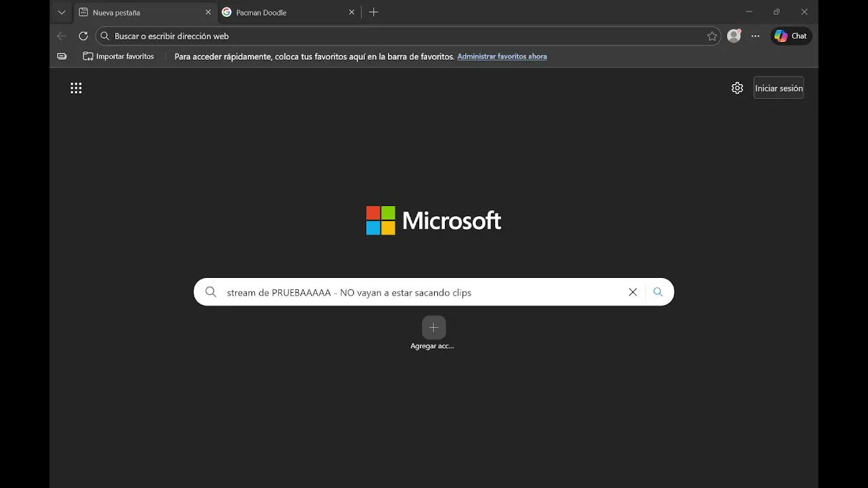
Task: Reload the page with refresh icon
Action: (83, 36)
